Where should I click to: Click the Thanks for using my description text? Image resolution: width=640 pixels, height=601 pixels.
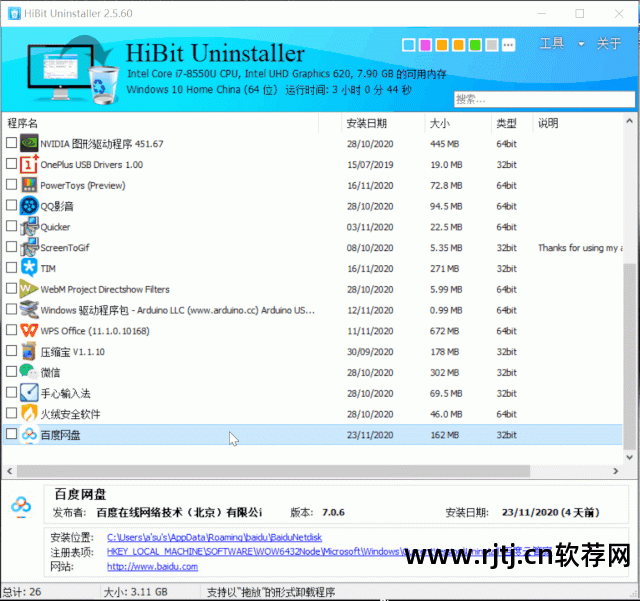click(580, 248)
